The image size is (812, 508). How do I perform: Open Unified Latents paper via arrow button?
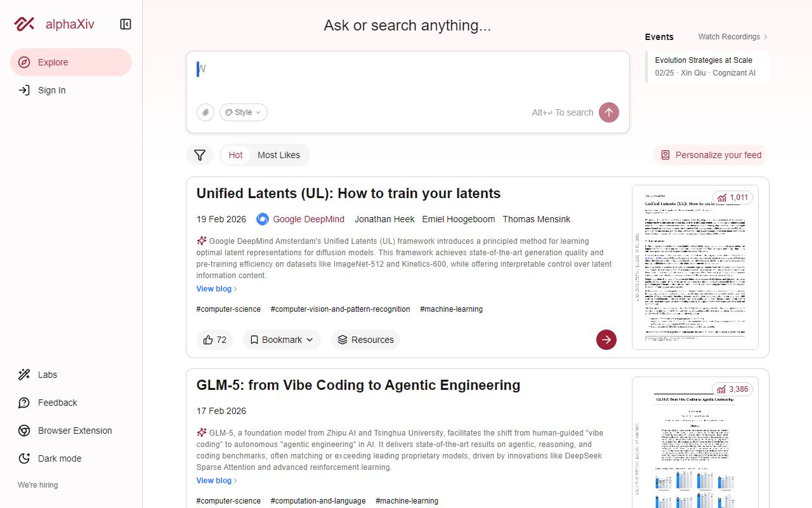pyautogui.click(x=606, y=340)
